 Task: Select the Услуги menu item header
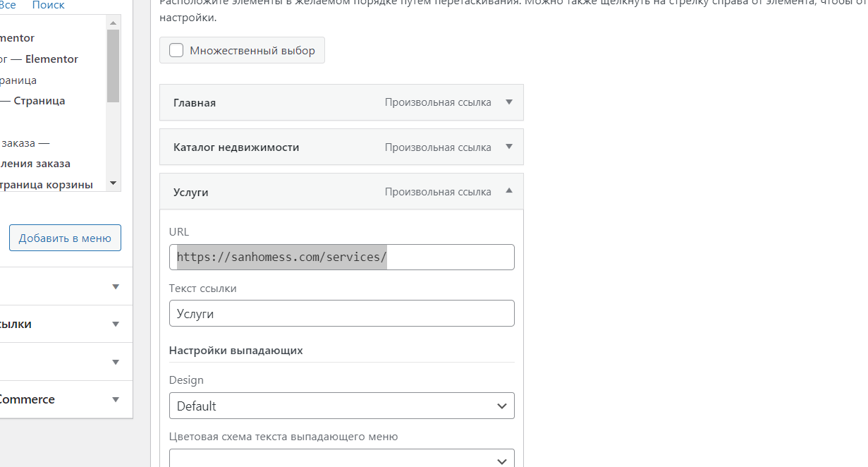pos(191,192)
